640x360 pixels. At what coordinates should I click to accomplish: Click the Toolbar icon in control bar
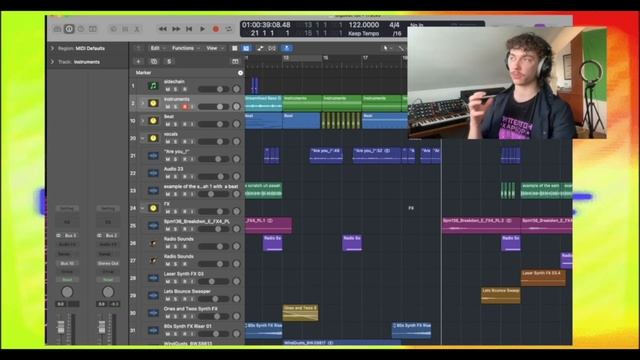pyautogui.click(x=93, y=29)
